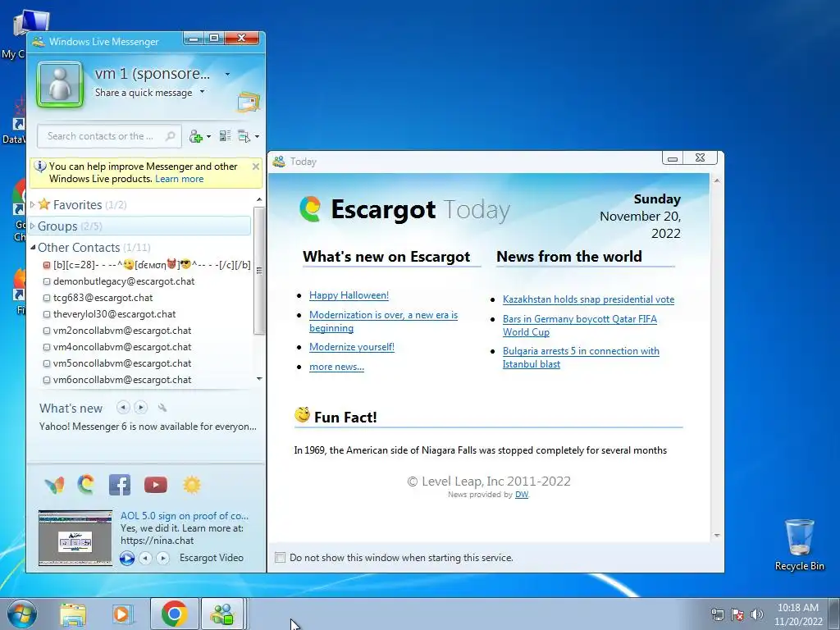This screenshot has width=840, height=630.
Task: Select contact vm6oncollabvm@escargot.chat
Action: [122, 380]
